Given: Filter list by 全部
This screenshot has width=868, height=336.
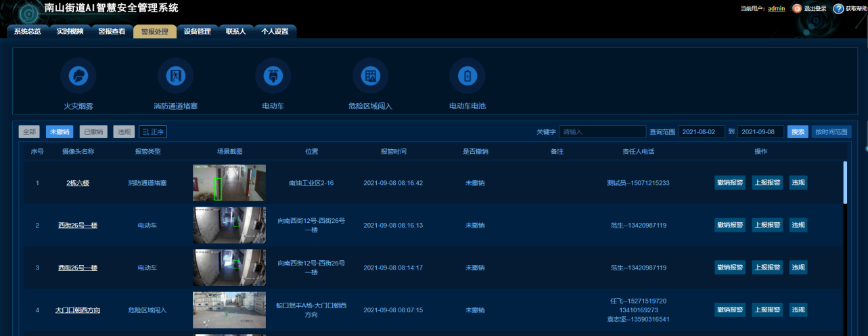Looking at the screenshot, I should point(29,132).
